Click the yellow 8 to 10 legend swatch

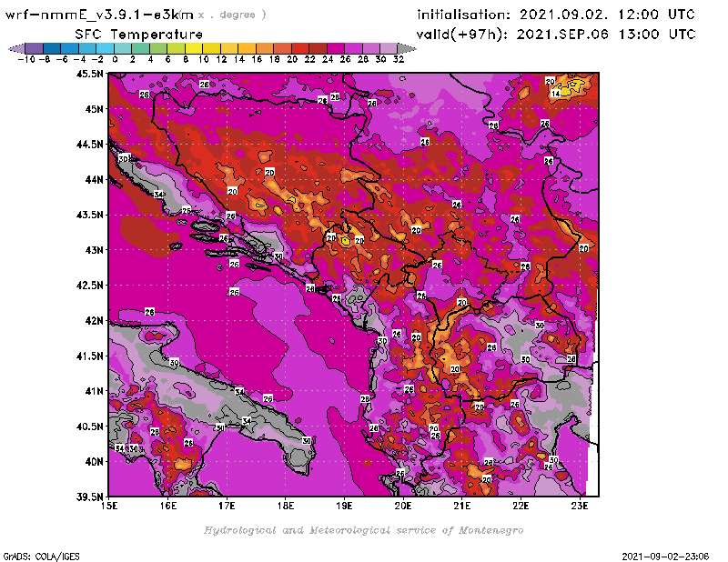tap(194, 48)
